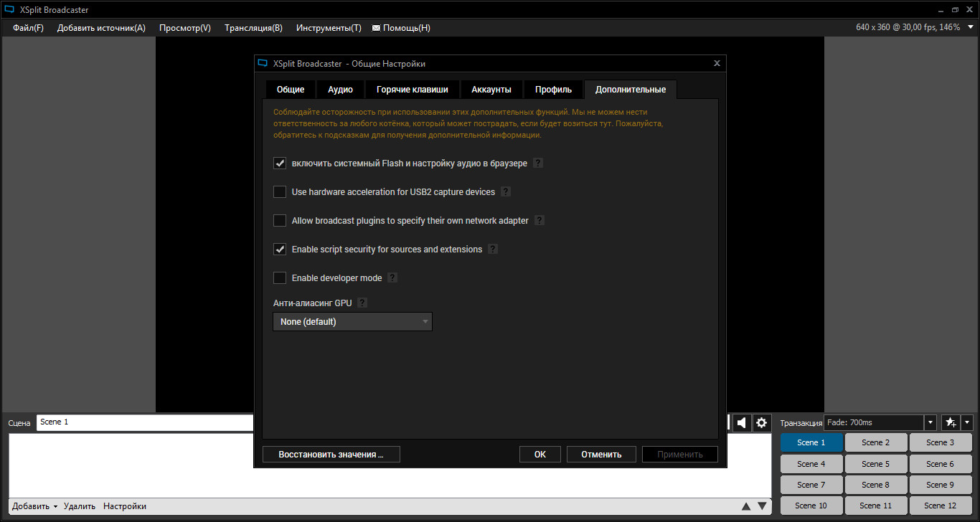980x522 pixels.
Task: Expand the Fade: 700ms transition dropdown arrow
Action: coord(930,422)
